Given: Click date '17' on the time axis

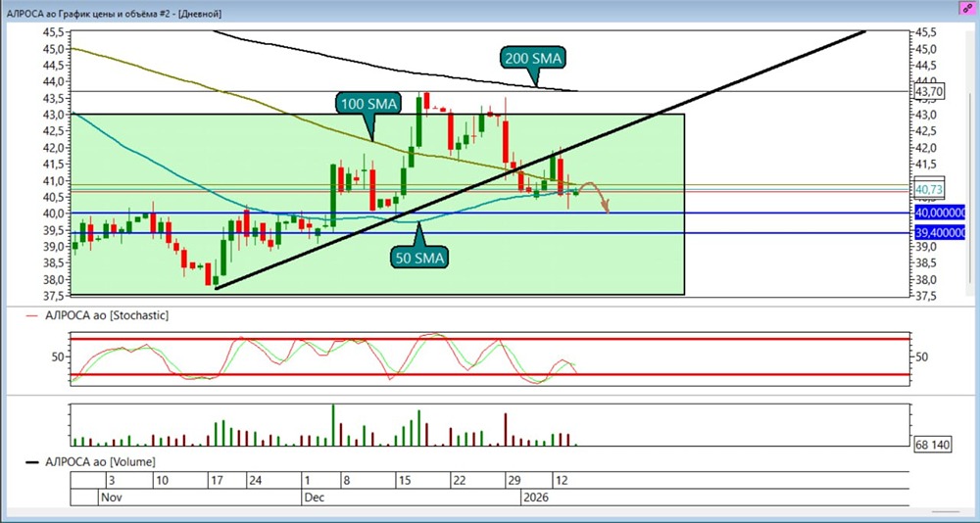Looking at the screenshot, I should point(217,481).
